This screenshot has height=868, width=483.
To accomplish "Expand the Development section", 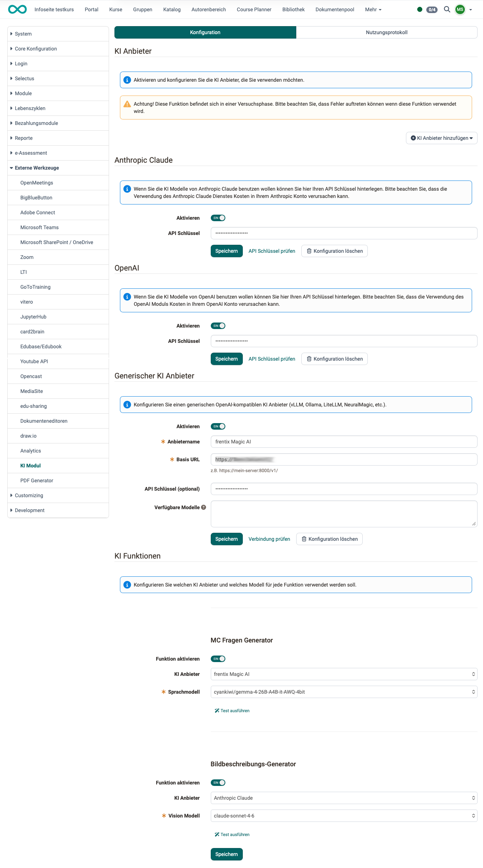I will [x=58, y=510].
